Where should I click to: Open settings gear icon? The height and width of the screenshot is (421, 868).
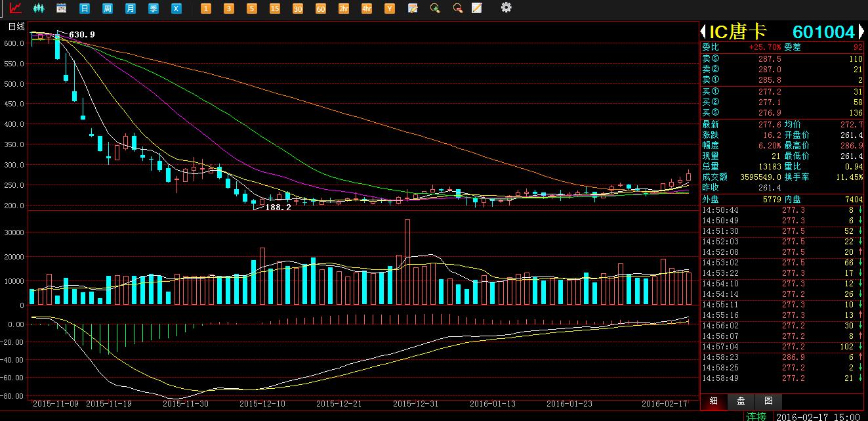coord(506,8)
